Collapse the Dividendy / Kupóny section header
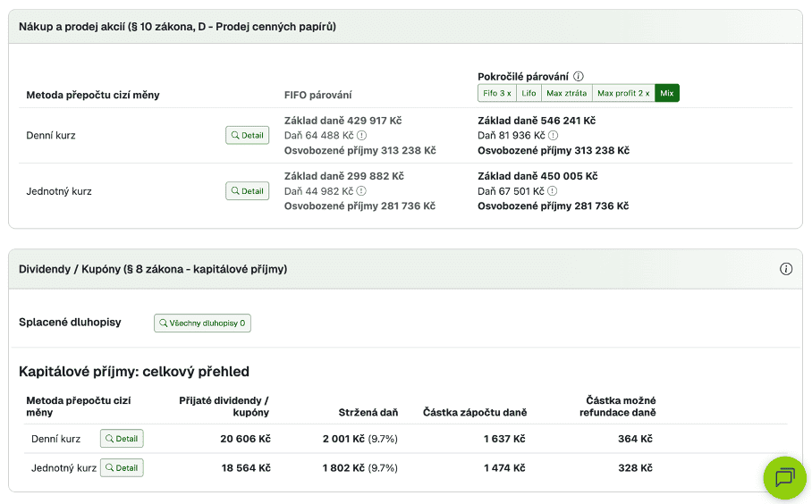This screenshot has height=504, width=812. click(x=152, y=269)
